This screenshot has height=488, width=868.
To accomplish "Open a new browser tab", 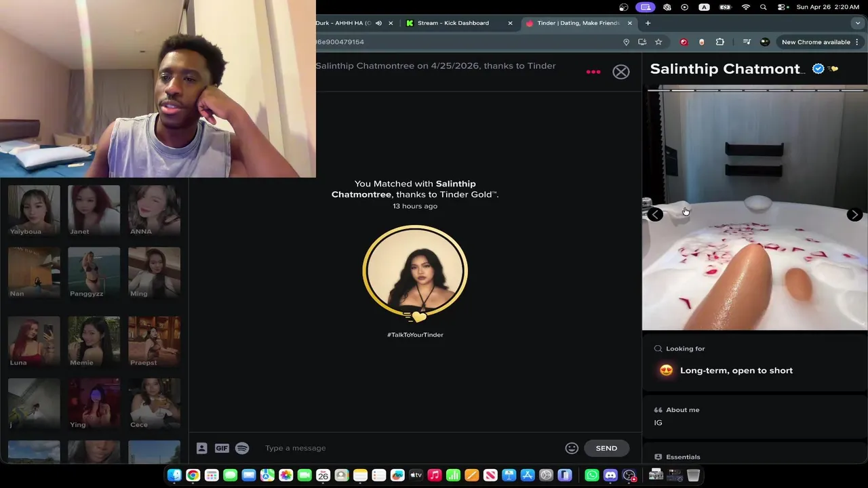I will pyautogui.click(x=648, y=23).
